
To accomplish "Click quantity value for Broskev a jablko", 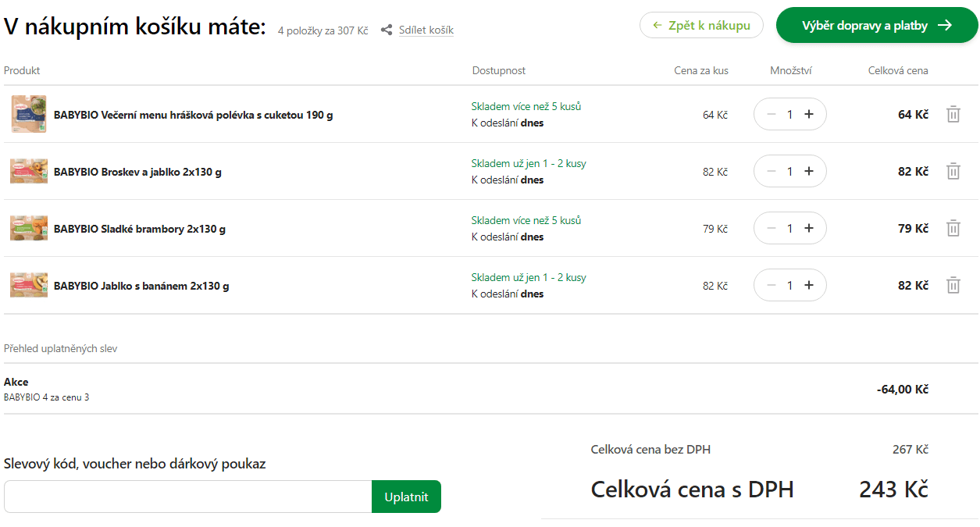I will coord(789,171).
